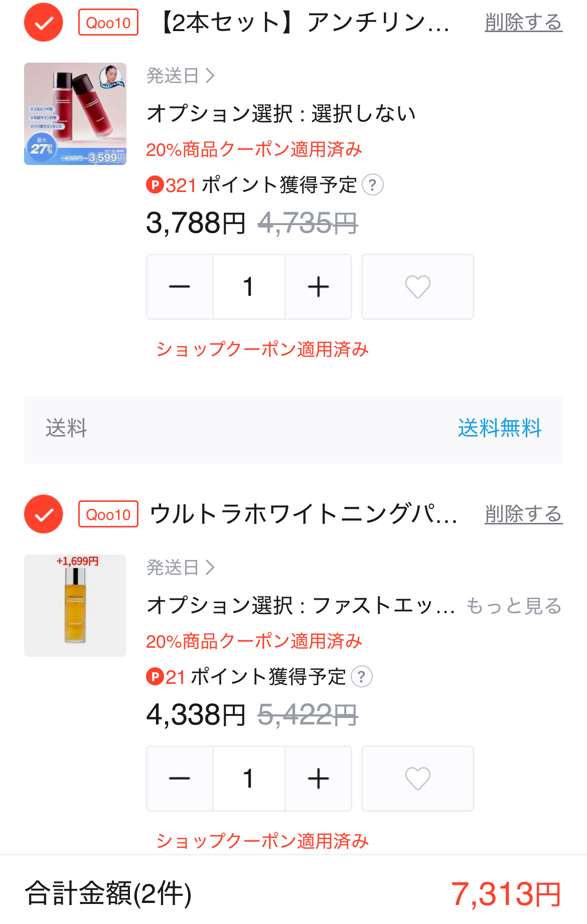
Task: Add first item to wishlist with heart
Action: click(x=417, y=287)
